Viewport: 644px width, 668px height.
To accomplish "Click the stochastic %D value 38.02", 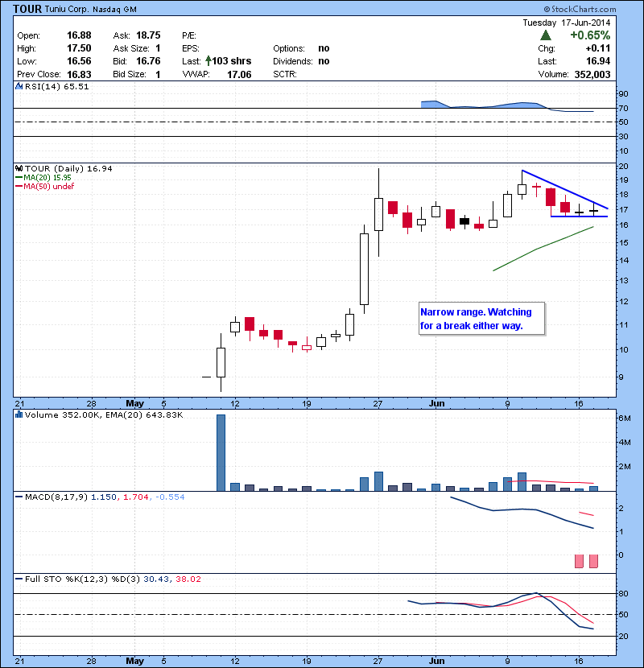I will pyautogui.click(x=188, y=579).
